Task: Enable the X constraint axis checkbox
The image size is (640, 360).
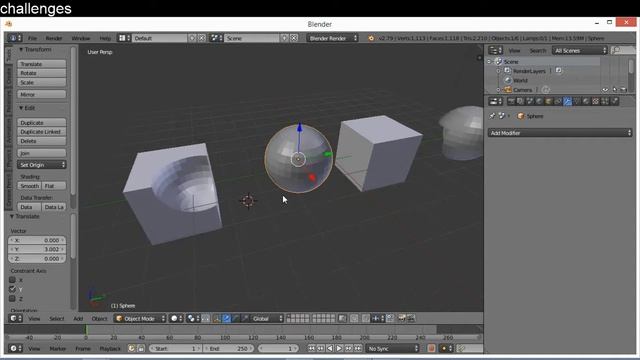Action: point(12,280)
